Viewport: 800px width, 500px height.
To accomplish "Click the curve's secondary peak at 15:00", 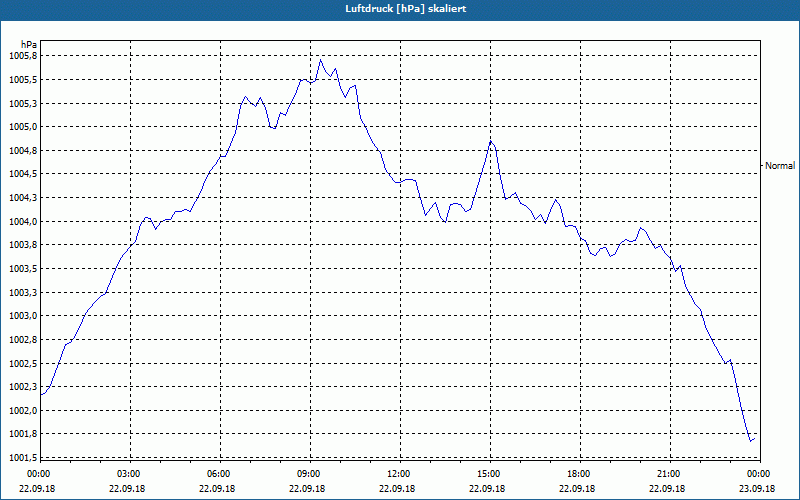I will [490, 141].
